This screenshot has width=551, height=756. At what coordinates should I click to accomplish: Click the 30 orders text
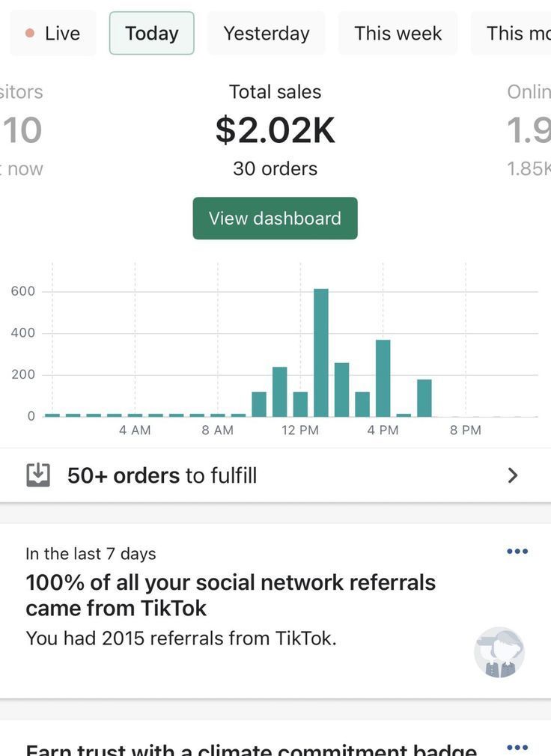(x=275, y=169)
